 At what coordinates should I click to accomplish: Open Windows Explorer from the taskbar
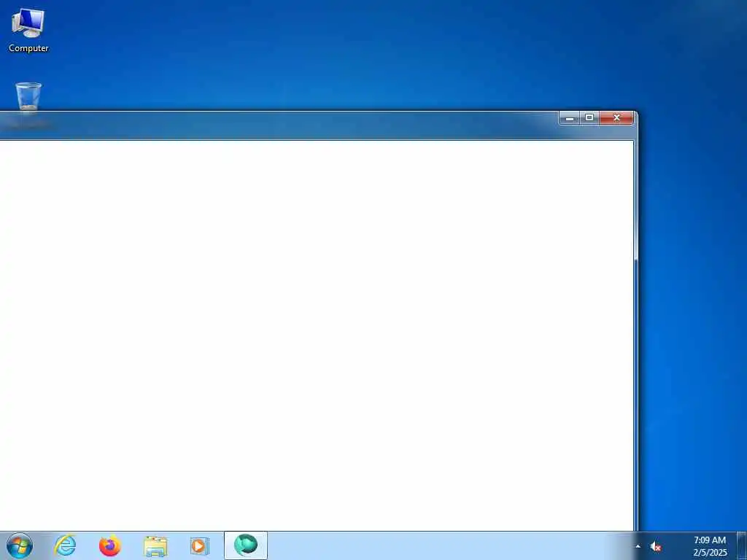[155, 545]
